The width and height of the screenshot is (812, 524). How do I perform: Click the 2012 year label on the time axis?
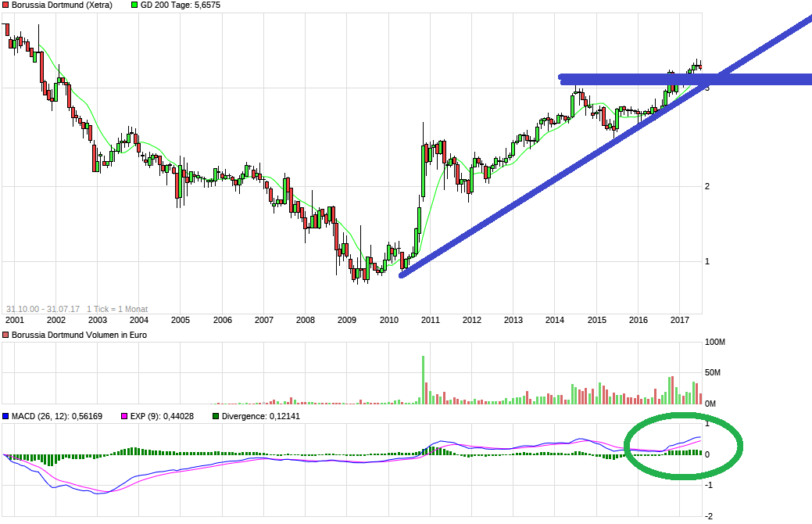coord(472,321)
